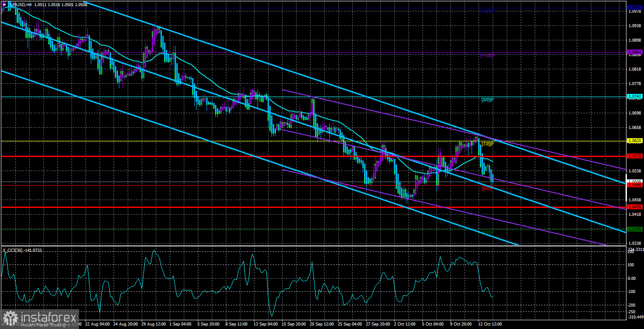644x329 pixels.
Task: Click the [7/8]P Murray level label
Action: point(487,144)
